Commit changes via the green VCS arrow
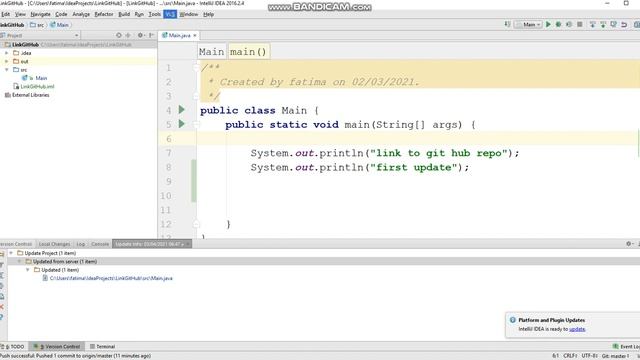640x360 pixels. coord(603,24)
